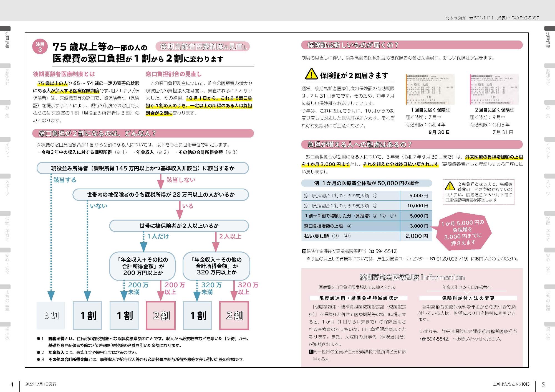Click warning triangle beside 保険証が2回届きます
The width and height of the screenshot is (555, 392).
pyautogui.click(x=311, y=74)
